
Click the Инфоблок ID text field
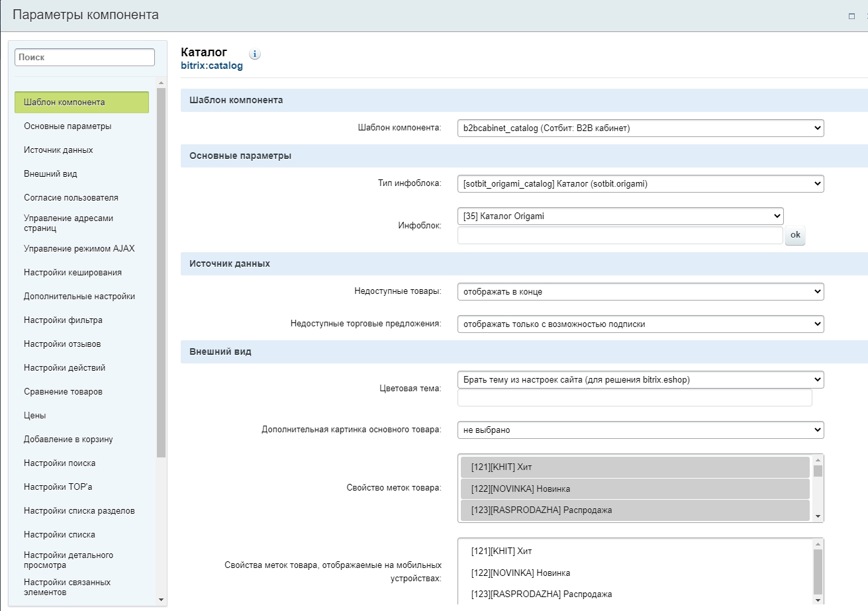620,236
